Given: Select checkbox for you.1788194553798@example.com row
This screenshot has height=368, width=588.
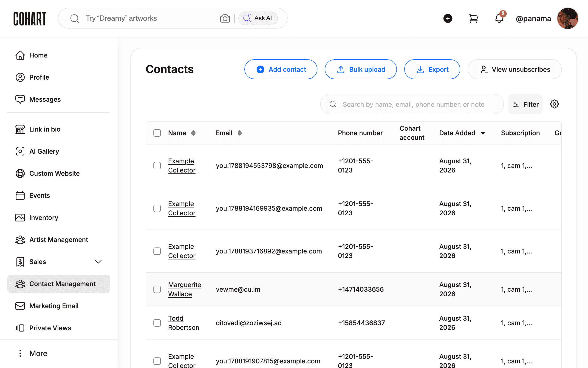Looking at the screenshot, I should pos(157,166).
